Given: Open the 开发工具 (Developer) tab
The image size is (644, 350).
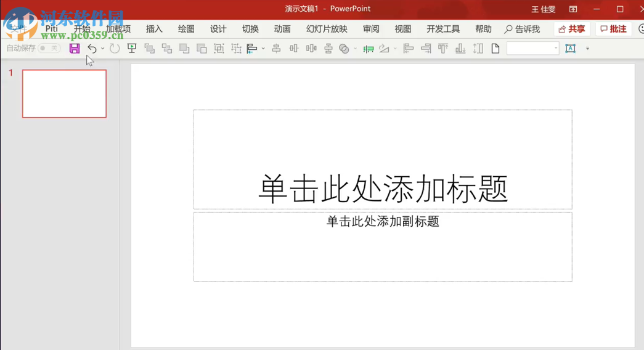Looking at the screenshot, I should tap(443, 29).
